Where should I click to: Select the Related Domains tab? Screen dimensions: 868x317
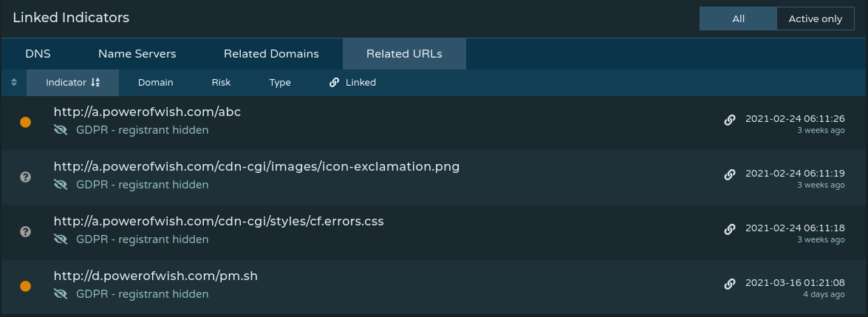[271, 54]
